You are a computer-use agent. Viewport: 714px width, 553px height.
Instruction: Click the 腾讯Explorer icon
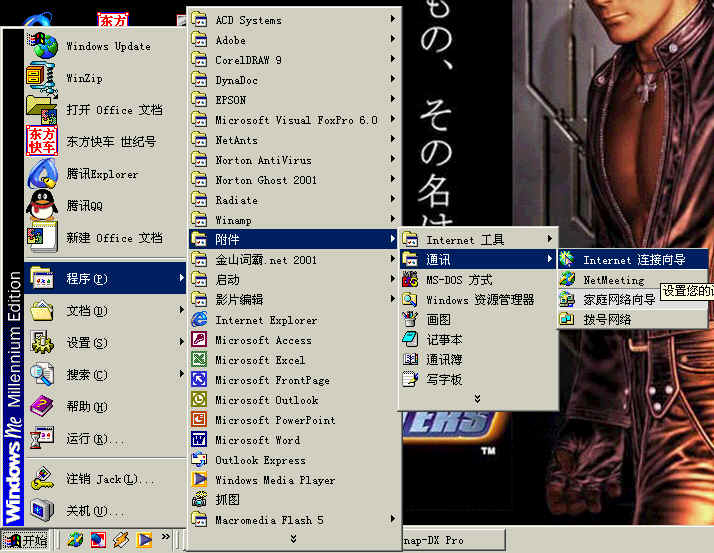(42, 174)
